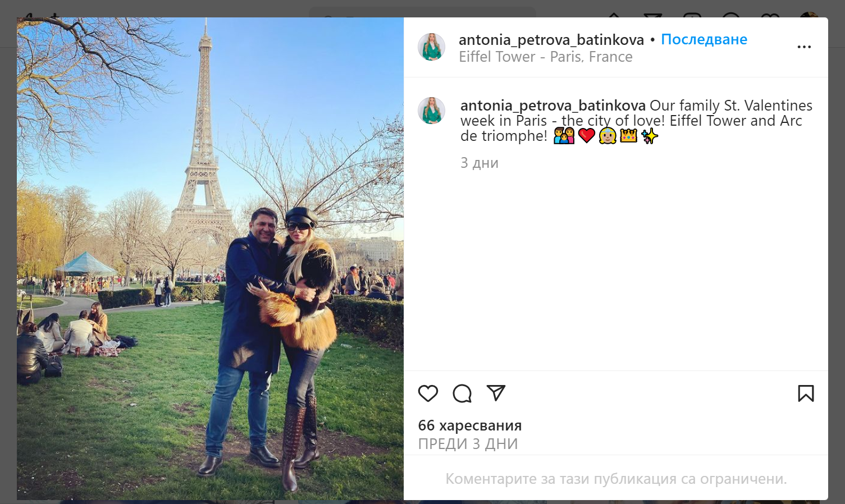
Task: Open antonia_petrova_batinkova profile from the post header
Action: point(551,40)
